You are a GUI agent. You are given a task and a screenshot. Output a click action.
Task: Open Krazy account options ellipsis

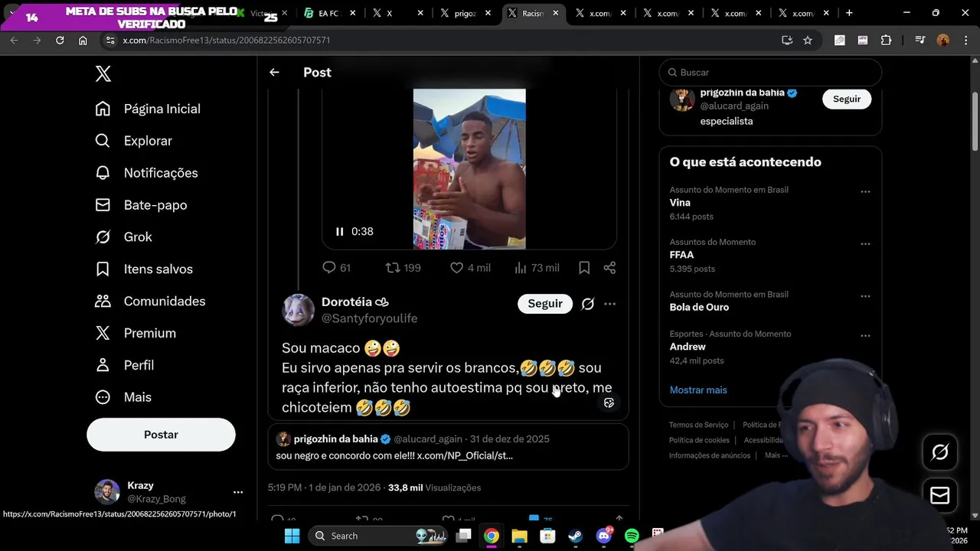(x=238, y=492)
